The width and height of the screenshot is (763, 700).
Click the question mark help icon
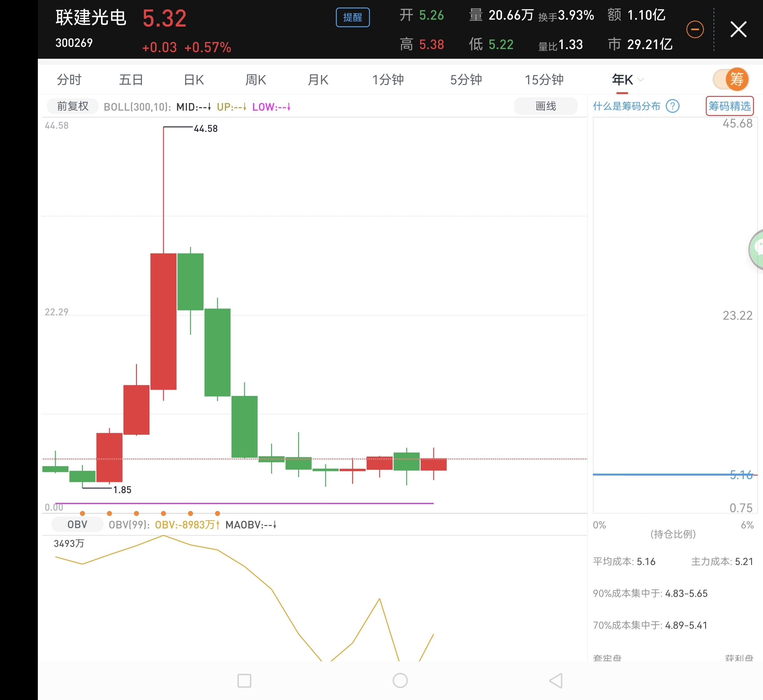tap(672, 106)
